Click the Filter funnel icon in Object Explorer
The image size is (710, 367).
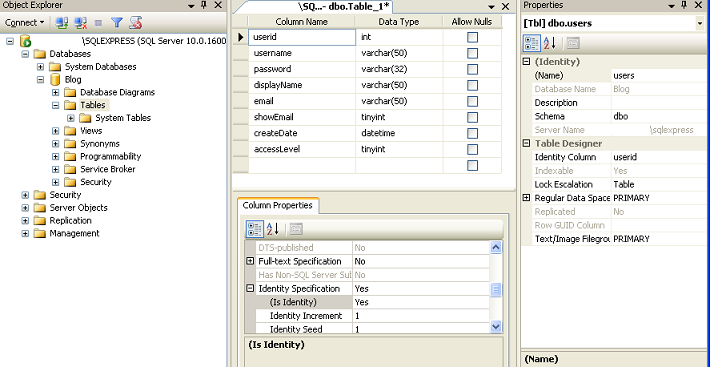117,23
